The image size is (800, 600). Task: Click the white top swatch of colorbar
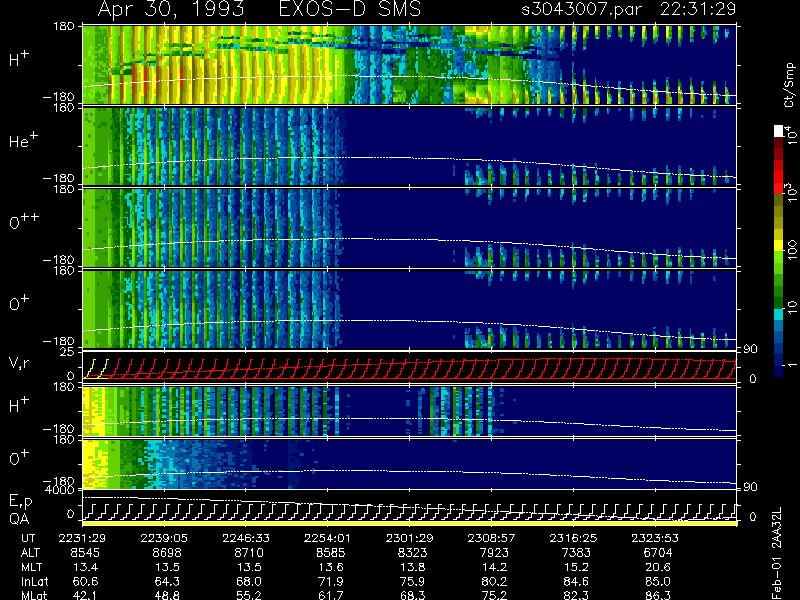[x=779, y=131]
